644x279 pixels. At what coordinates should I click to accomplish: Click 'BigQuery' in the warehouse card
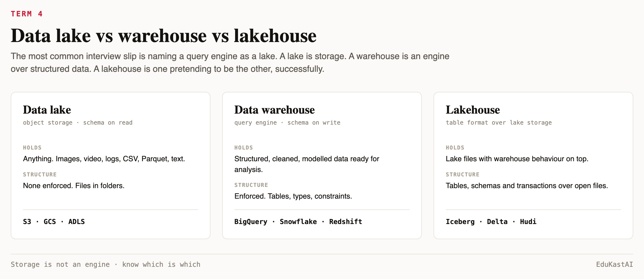pos(251,222)
